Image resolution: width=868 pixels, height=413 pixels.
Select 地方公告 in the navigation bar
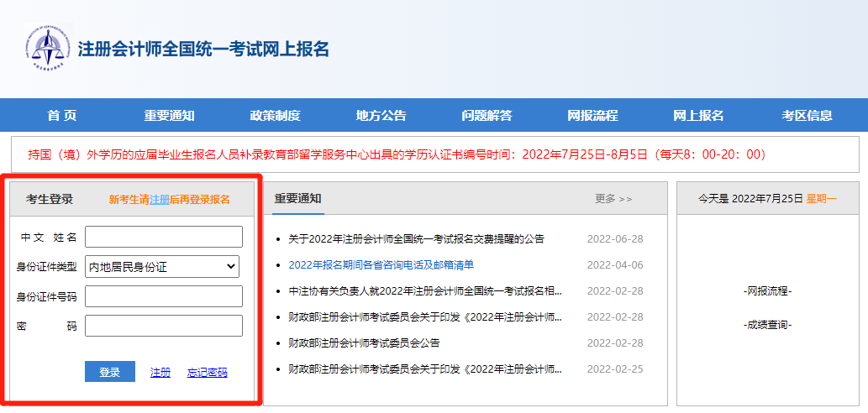click(x=381, y=116)
